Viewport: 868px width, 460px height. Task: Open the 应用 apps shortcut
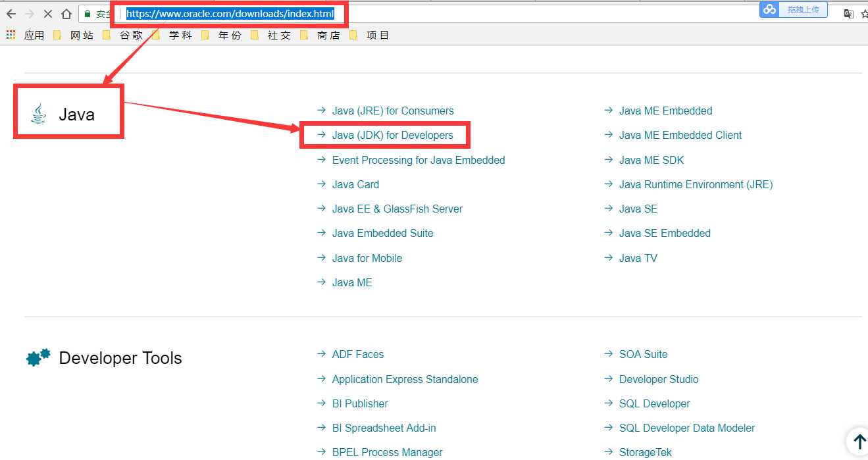tap(25, 35)
